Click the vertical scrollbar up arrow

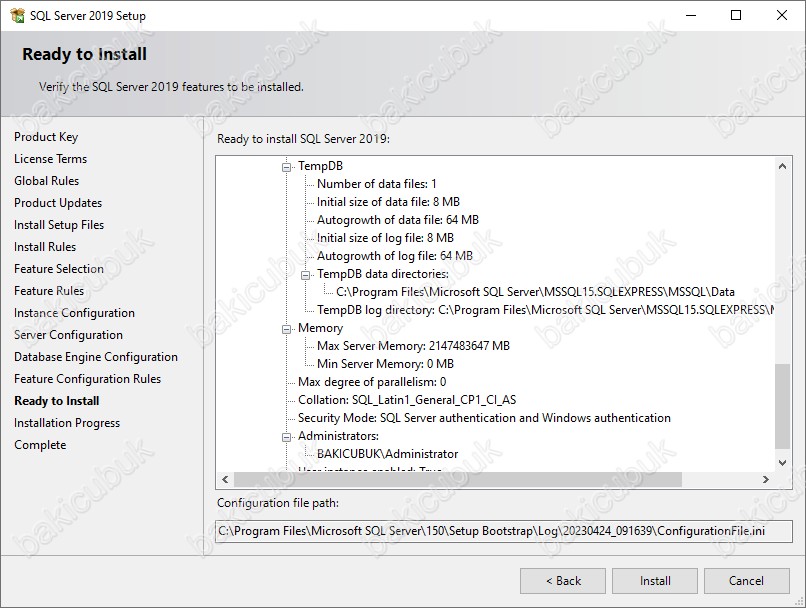pos(782,166)
